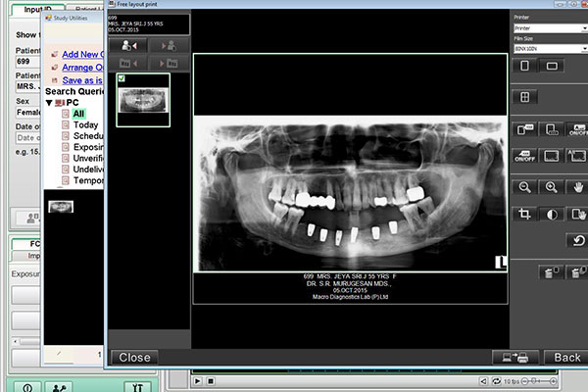Screen dimensions: 588x392
Task: Click the user settings wrench icon
Action: tap(59, 387)
